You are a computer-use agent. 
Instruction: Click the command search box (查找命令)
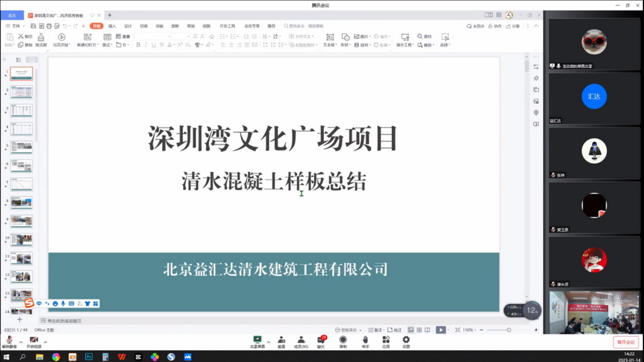tap(304, 26)
